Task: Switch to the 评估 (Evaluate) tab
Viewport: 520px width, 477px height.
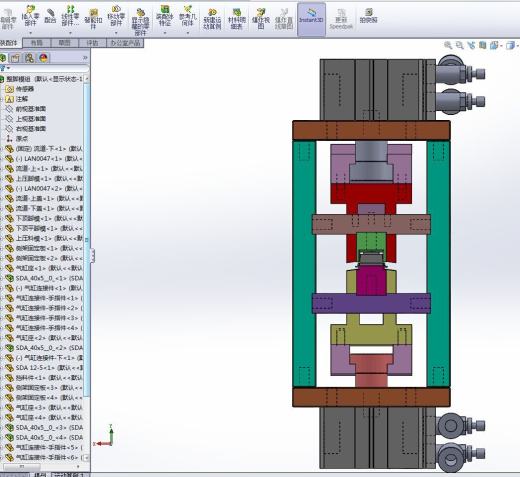Action: click(92, 43)
